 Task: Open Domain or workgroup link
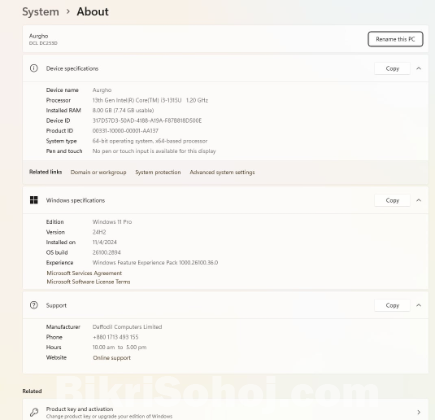pyautogui.click(x=98, y=172)
